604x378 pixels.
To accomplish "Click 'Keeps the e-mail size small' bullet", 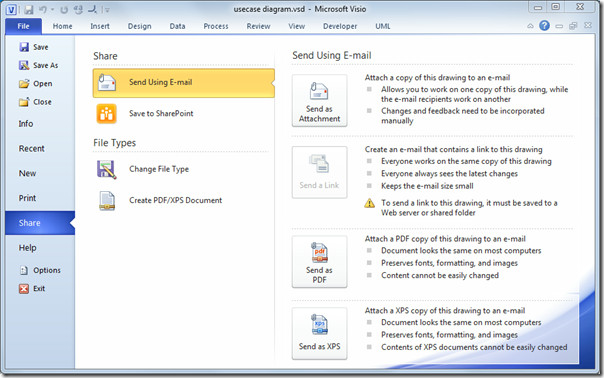I will [x=427, y=186].
